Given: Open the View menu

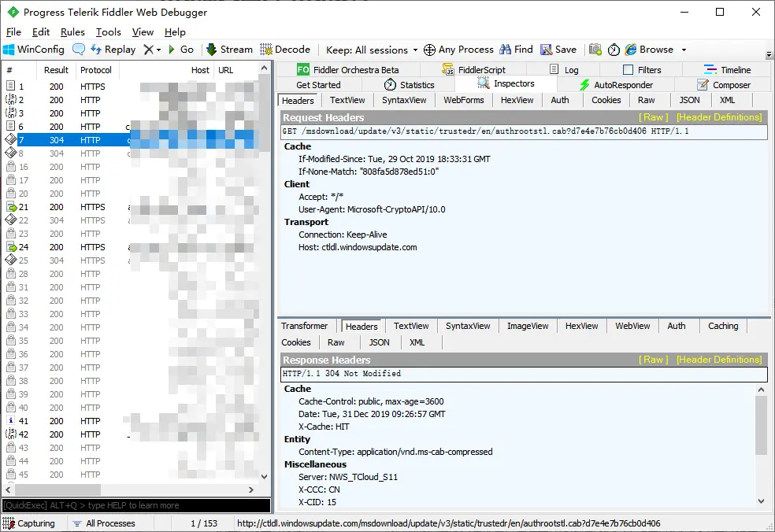Looking at the screenshot, I should coord(143,32).
